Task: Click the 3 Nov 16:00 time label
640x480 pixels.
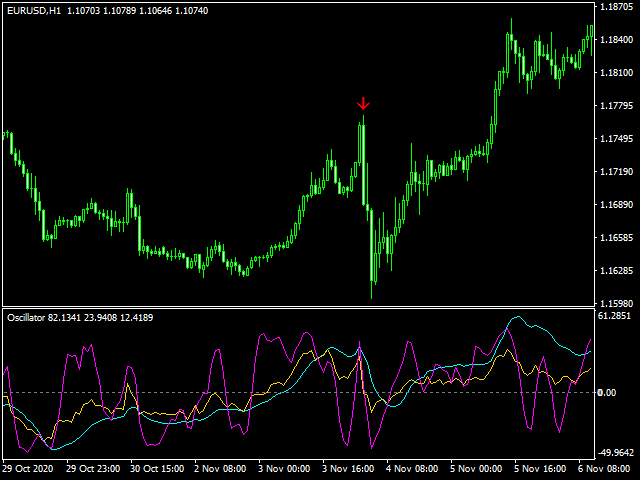Action: (348, 469)
